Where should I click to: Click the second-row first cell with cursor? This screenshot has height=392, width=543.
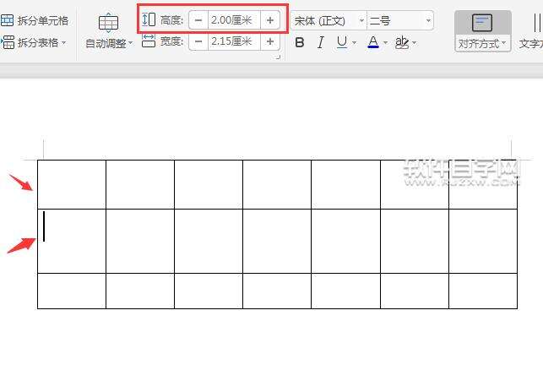(x=72, y=241)
